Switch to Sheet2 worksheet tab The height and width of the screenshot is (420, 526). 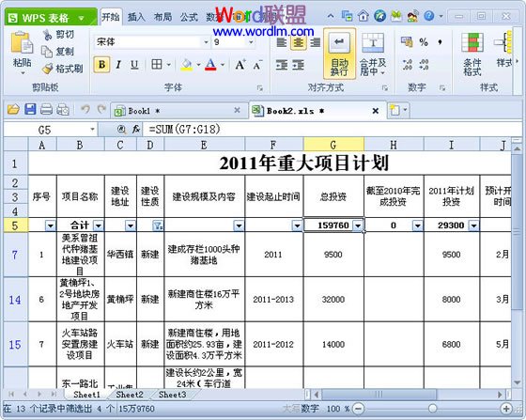point(130,395)
